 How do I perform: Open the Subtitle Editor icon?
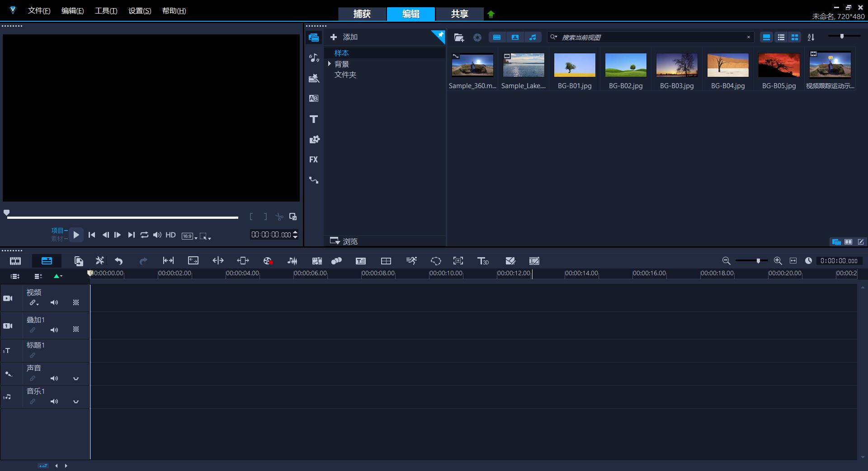(361, 261)
